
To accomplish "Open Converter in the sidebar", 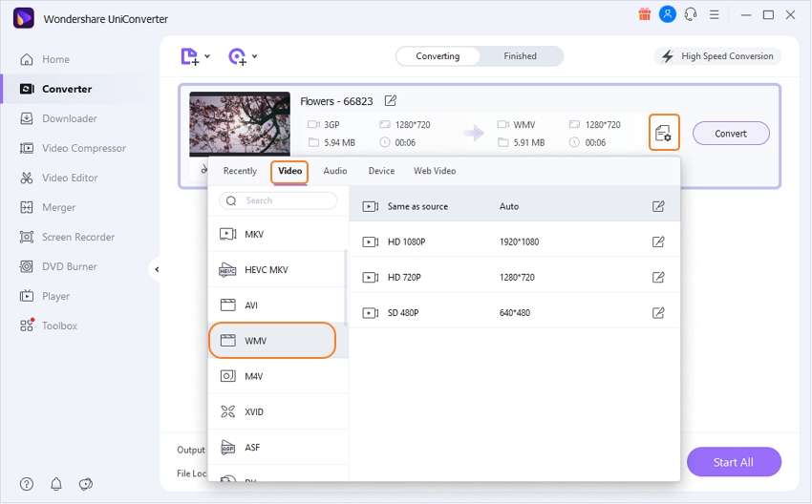I will 55,89.
